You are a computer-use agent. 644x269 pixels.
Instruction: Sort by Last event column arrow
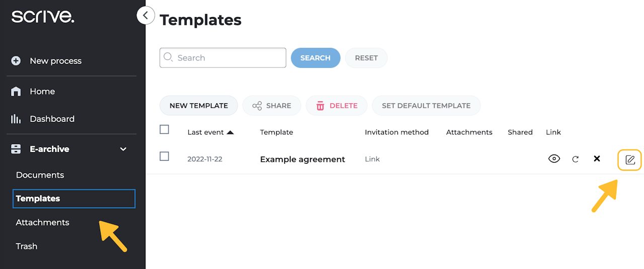230,132
